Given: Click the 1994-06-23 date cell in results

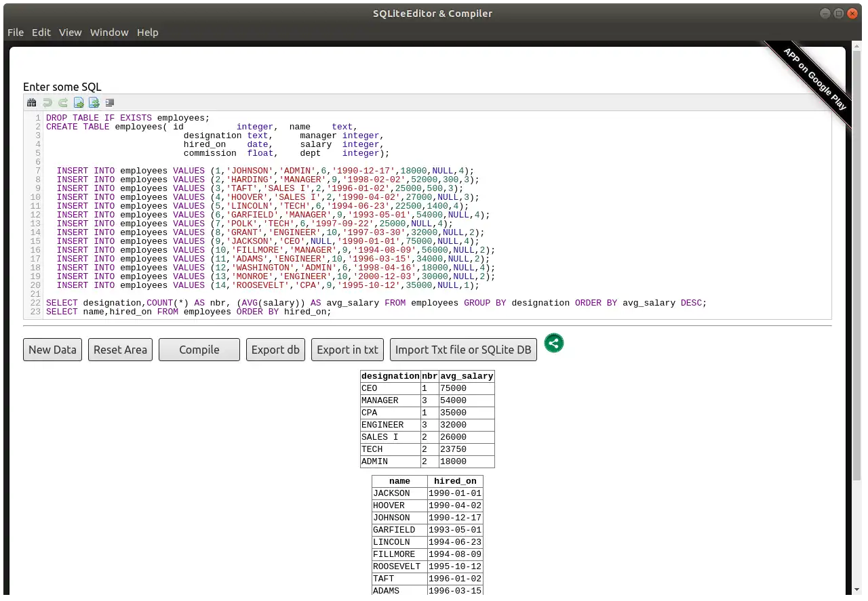Looking at the screenshot, I should click(x=455, y=542).
